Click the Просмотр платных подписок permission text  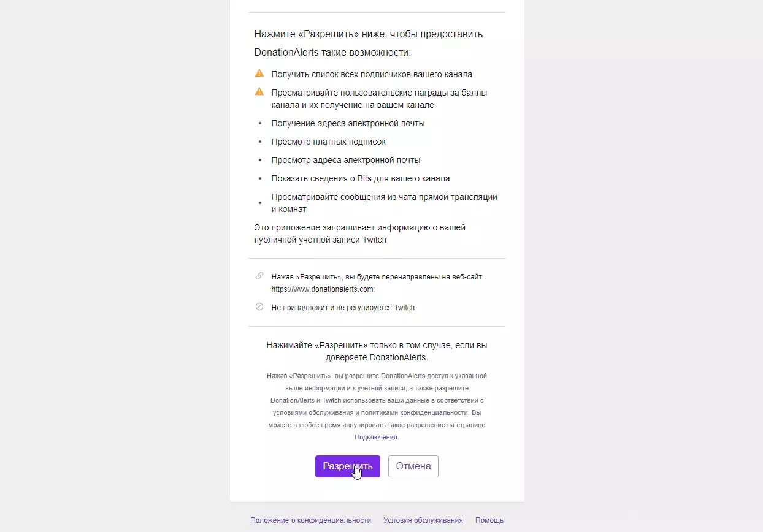coord(329,142)
